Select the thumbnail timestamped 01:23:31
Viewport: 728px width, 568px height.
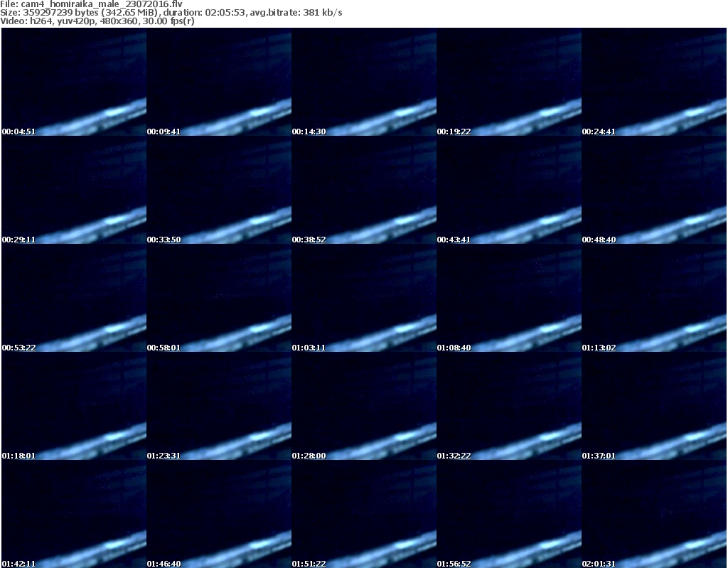tap(219, 406)
